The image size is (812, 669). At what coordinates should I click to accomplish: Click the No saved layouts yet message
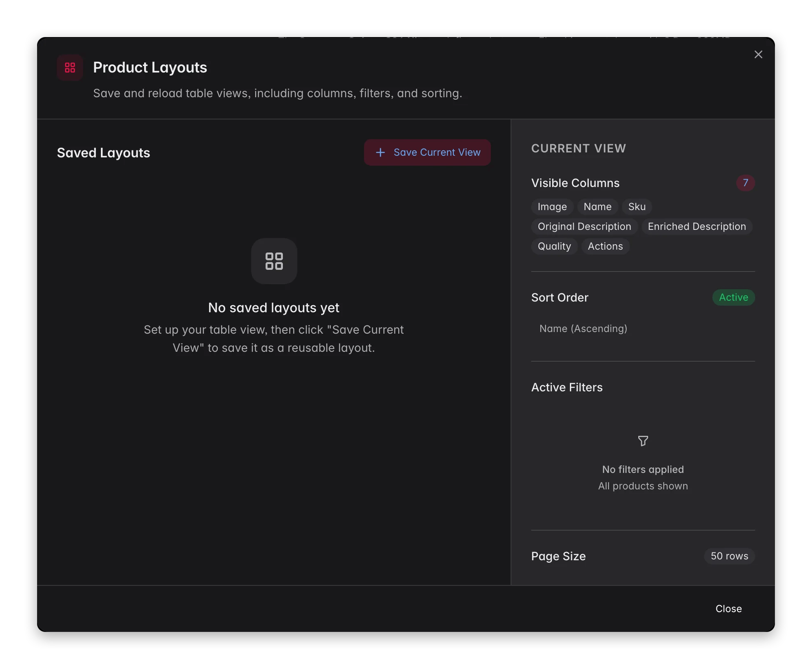point(274,308)
